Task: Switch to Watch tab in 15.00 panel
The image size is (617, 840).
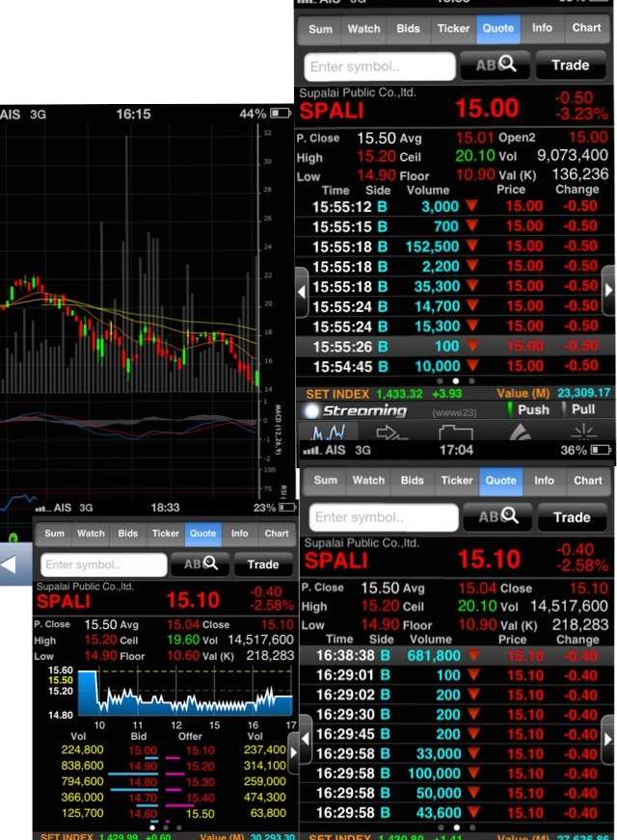Action: click(x=363, y=29)
